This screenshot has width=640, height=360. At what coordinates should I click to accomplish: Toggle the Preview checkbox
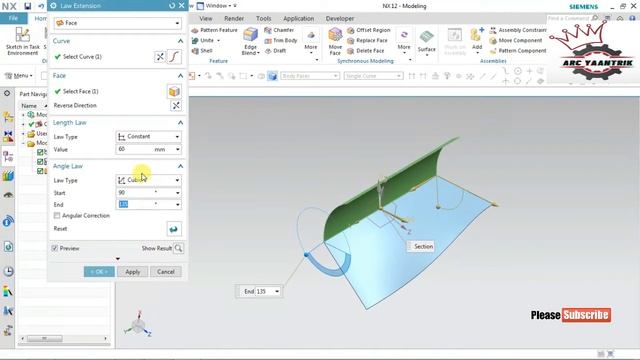(55, 248)
